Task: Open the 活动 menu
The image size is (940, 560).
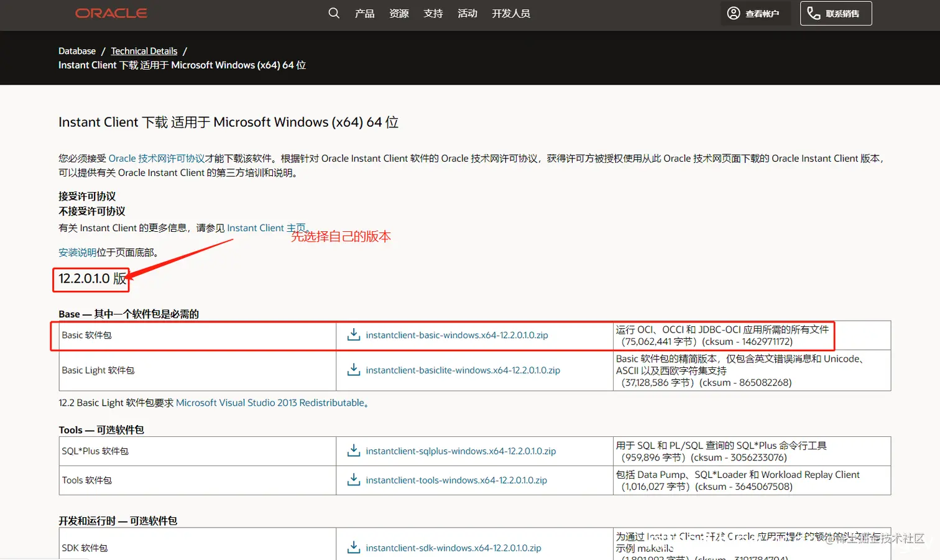Action: click(467, 13)
